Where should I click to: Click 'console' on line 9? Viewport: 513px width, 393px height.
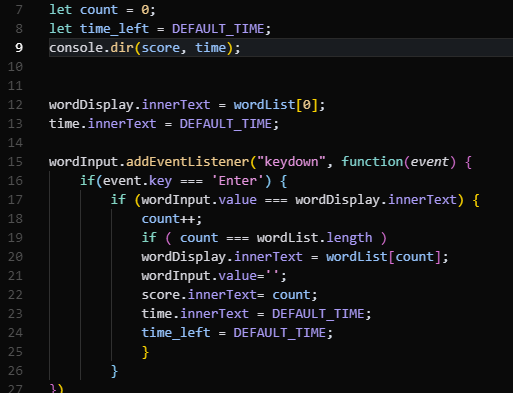[76, 48]
